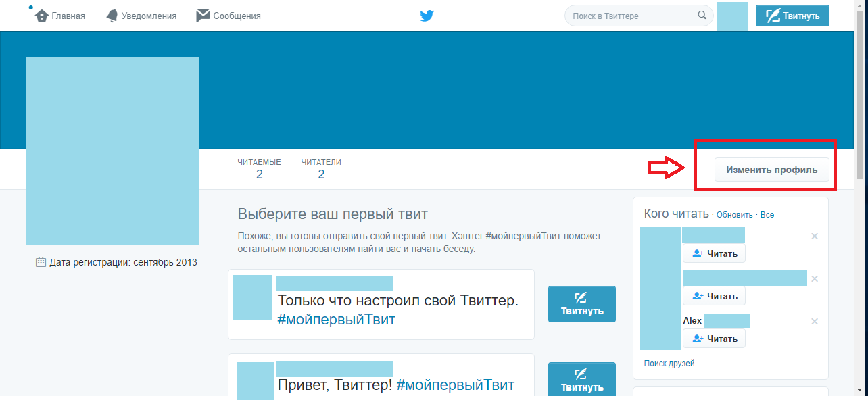This screenshot has width=868, height=400.
Task: Dismiss the Alex suggestion
Action: click(x=815, y=321)
